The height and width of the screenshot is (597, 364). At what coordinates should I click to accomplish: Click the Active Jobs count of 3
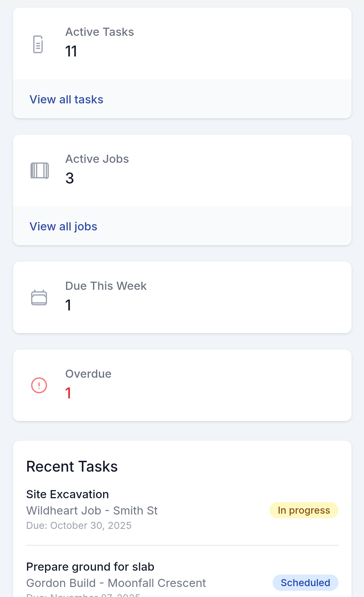[x=69, y=178]
